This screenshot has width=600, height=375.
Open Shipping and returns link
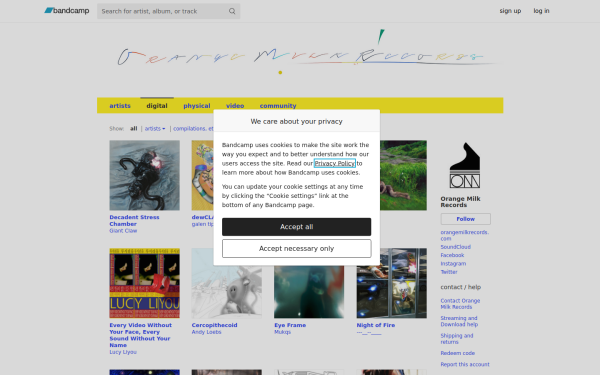point(457,339)
